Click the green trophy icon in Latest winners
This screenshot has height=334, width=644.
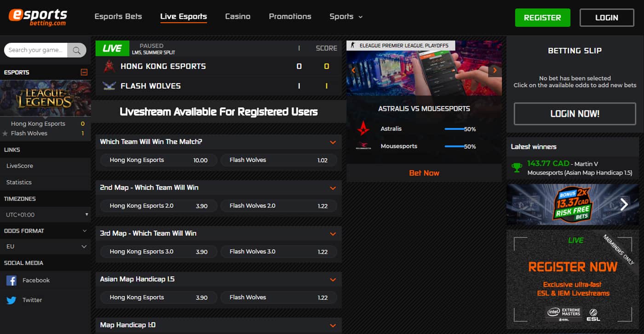pyautogui.click(x=517, y=168)
